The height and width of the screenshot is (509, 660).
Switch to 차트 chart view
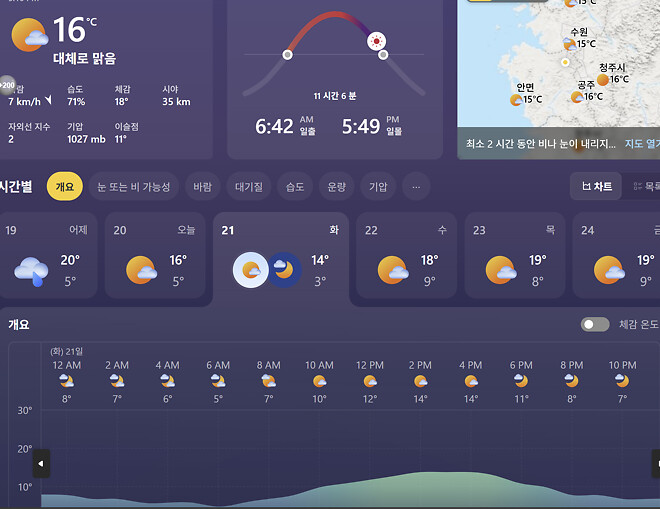tap(596, 186)
